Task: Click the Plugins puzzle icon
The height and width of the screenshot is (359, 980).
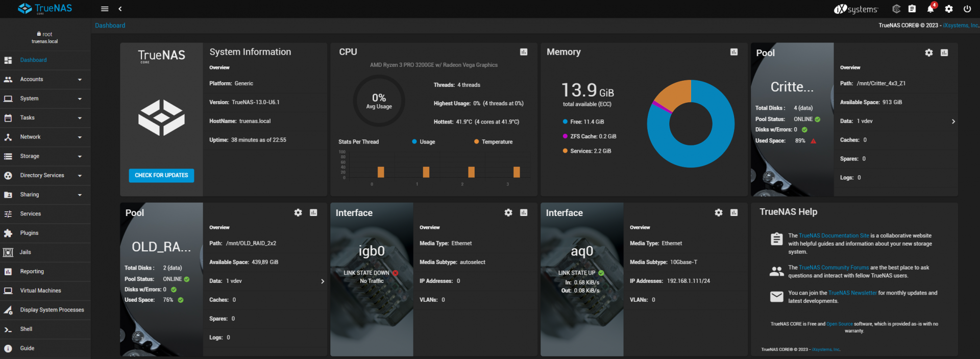Action: (x=8, y=233)
